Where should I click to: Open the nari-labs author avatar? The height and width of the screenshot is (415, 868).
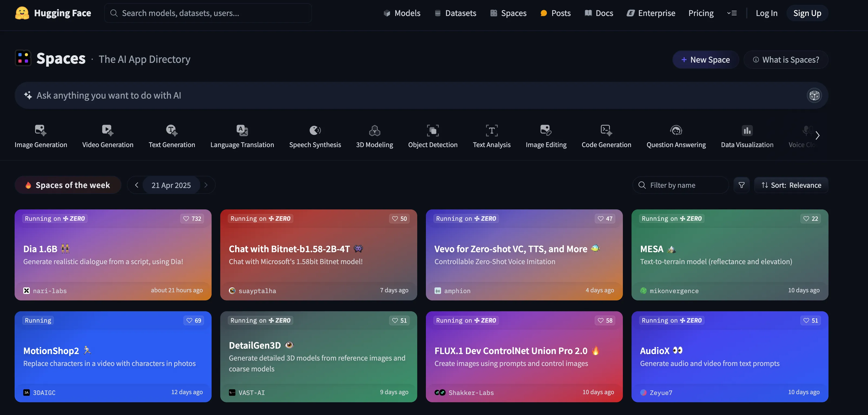click(26, 291)
